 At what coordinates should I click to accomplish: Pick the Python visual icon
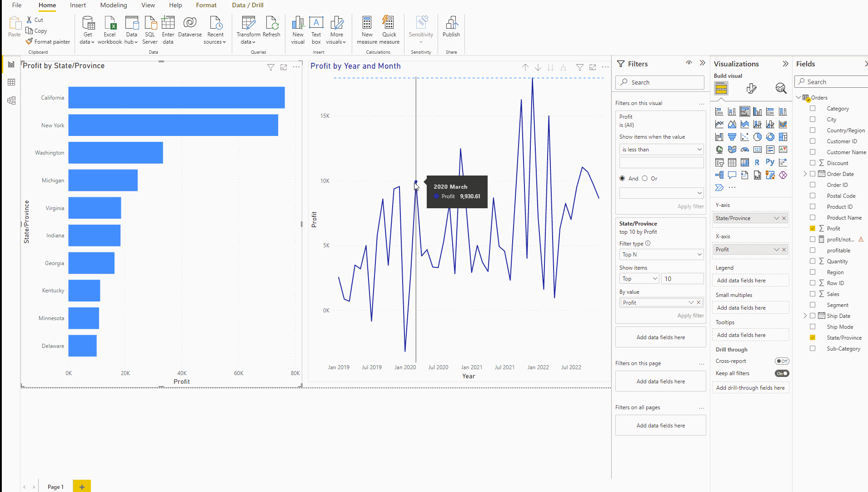[x=770, y=162]
